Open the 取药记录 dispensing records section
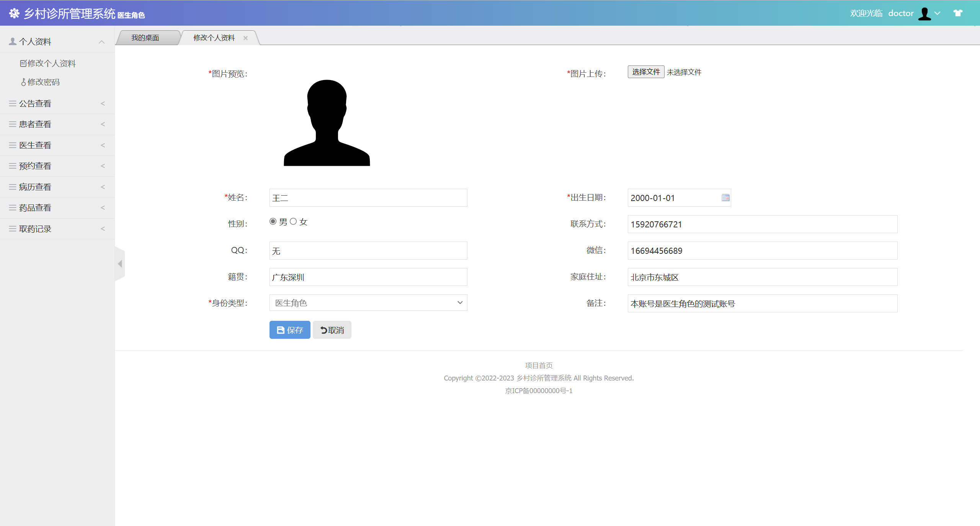980x526 pixels. pos(35,229)
